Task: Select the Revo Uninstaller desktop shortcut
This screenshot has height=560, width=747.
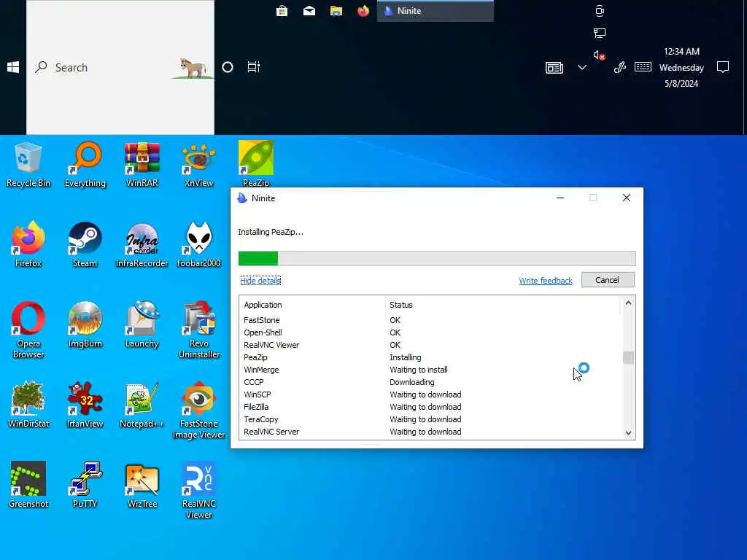Action: point(198,330)
